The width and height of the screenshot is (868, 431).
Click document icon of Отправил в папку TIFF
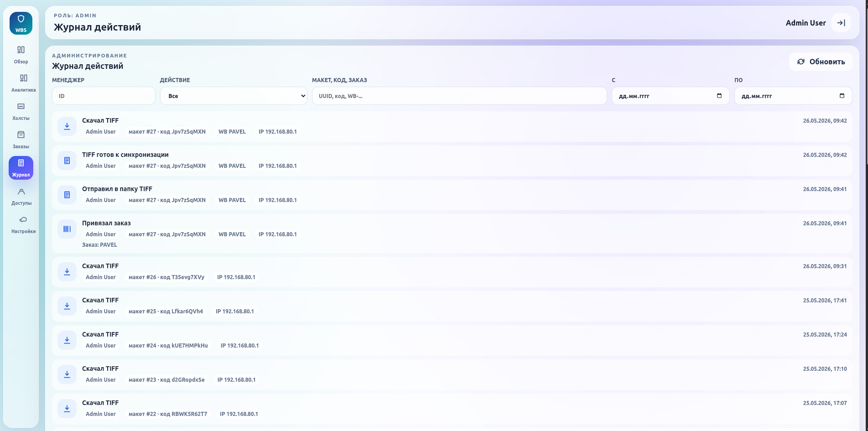click(x=67, y=195)
